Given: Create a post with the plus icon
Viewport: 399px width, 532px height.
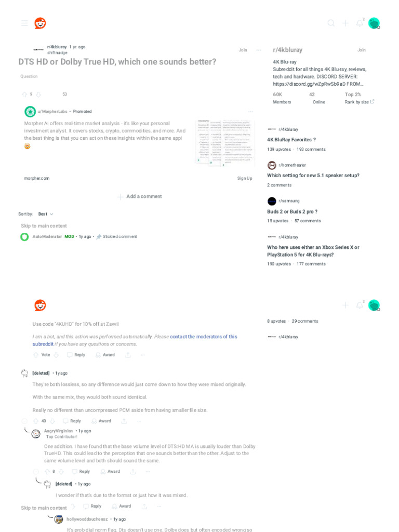Looking at the screenshot, I should pos(345,23).
